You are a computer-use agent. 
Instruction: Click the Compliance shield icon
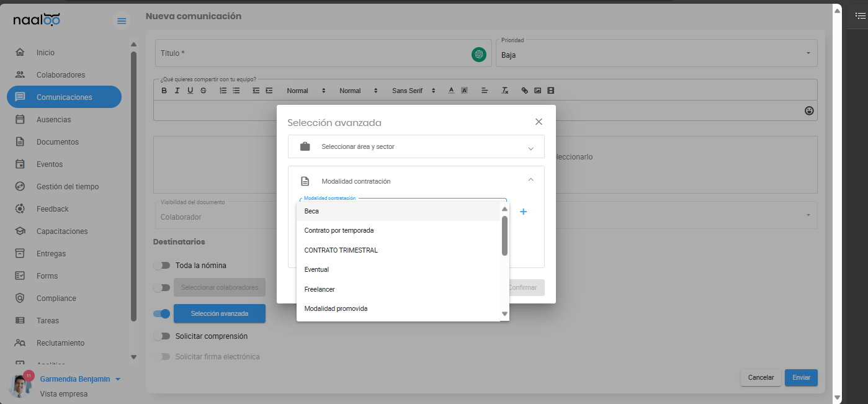pos(20,299)
